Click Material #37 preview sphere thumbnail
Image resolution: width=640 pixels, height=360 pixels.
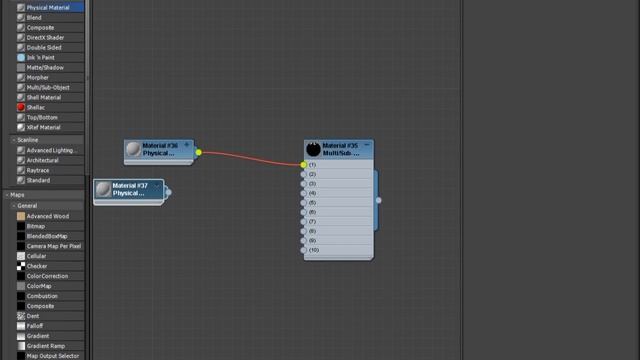[x=103, y=189]
